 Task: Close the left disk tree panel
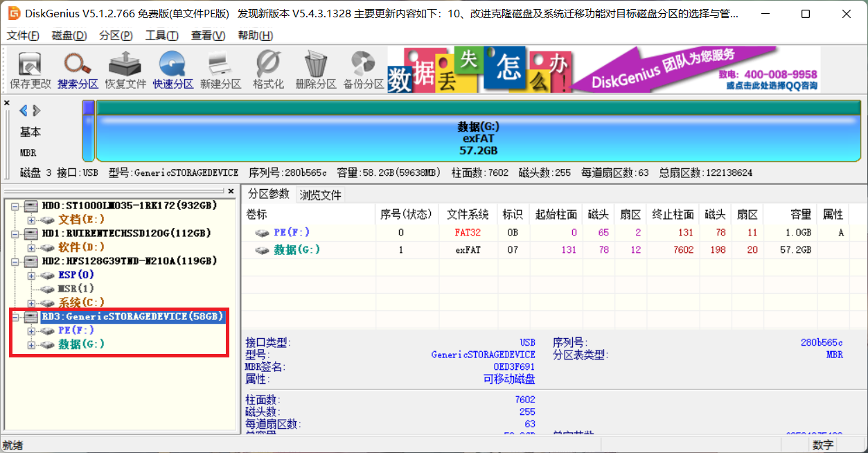pos(231,191)
